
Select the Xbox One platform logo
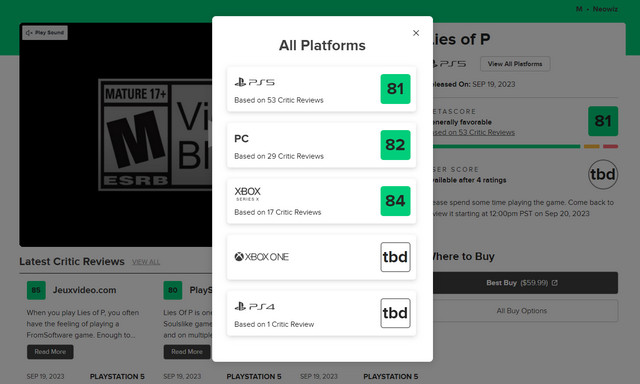(261, 257)
